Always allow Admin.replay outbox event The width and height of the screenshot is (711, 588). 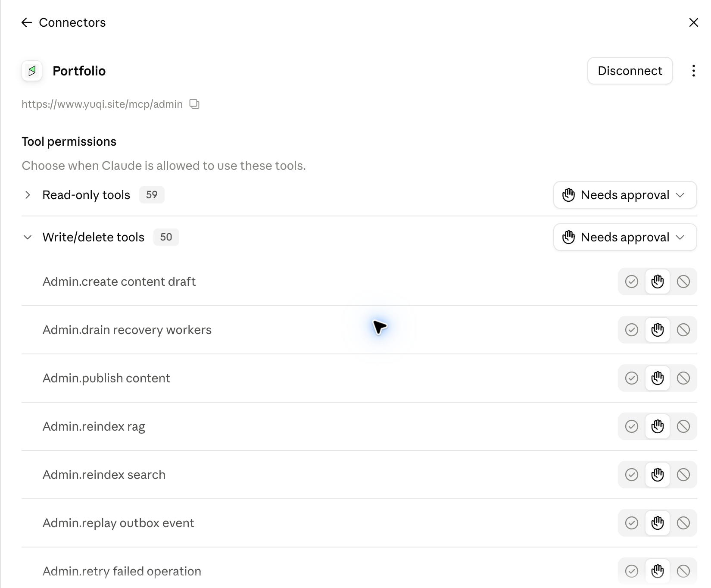tap(632, 523)
